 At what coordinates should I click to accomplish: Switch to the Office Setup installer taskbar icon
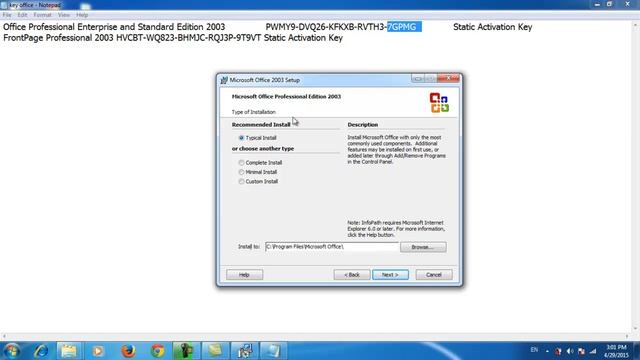(244, 351)
